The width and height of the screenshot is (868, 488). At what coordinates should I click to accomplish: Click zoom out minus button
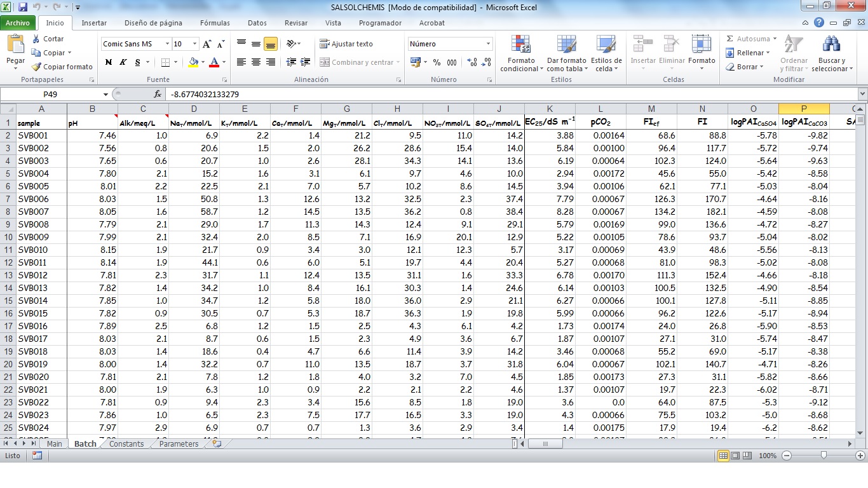point(787,456)
